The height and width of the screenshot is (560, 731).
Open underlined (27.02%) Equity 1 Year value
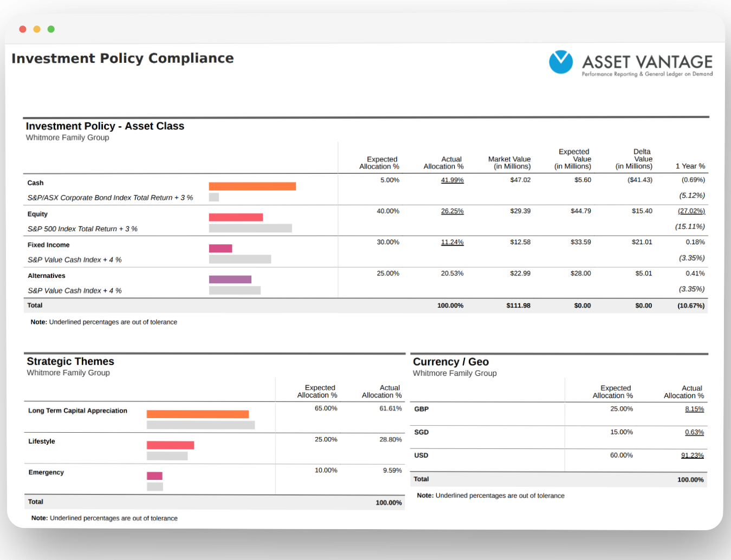coord(691,211)
